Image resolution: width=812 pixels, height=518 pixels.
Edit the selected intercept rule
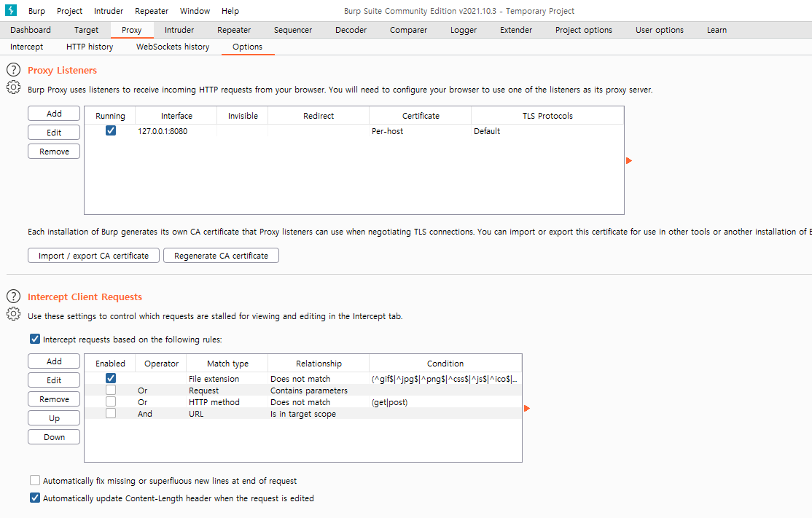(54, 380)
